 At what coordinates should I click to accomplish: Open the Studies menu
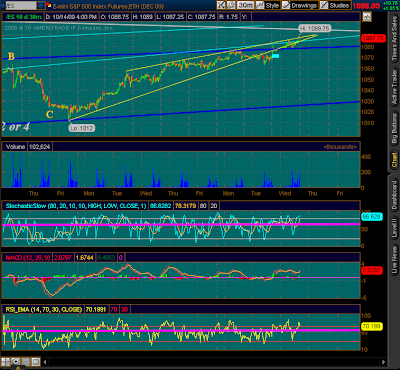335,5
